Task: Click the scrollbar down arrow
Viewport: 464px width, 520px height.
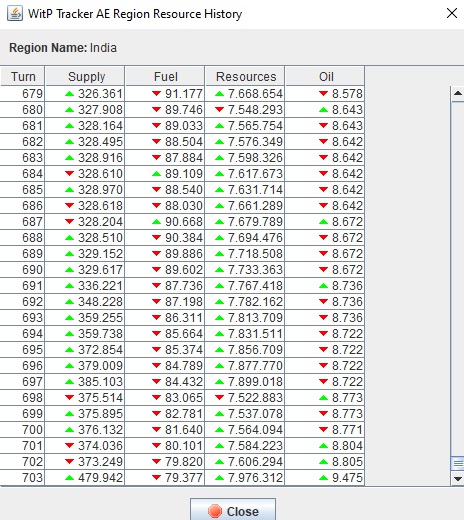Action: click(x=458, y=479)
